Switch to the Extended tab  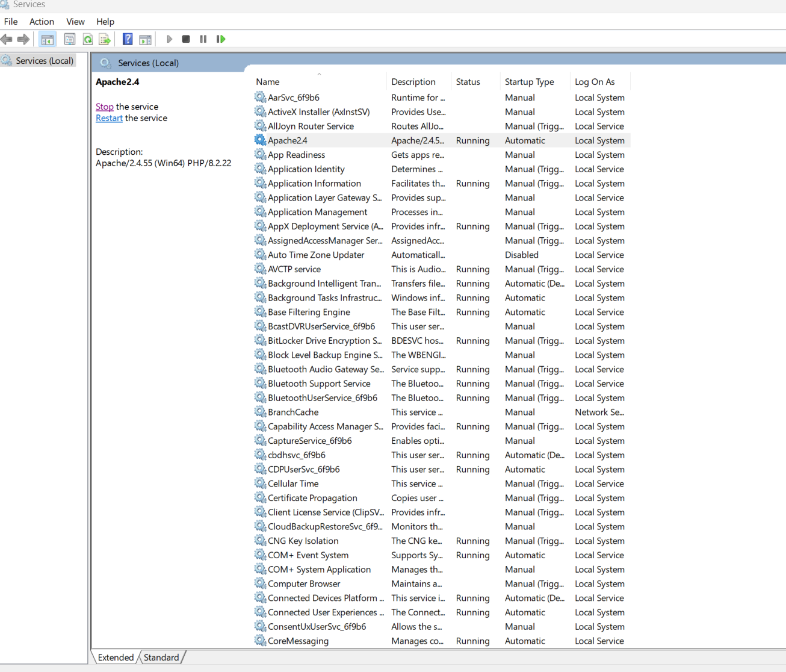116,658
